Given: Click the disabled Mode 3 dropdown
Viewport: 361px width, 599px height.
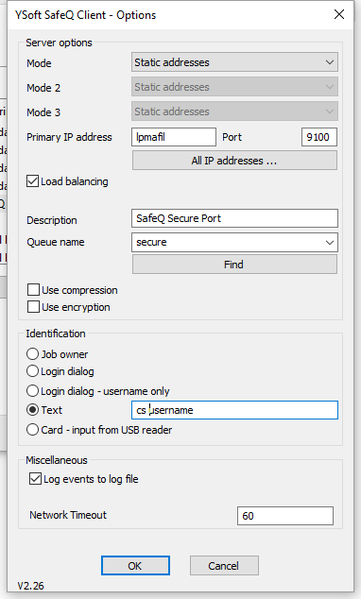Looking at the screenshot, I should click(234, 111).
